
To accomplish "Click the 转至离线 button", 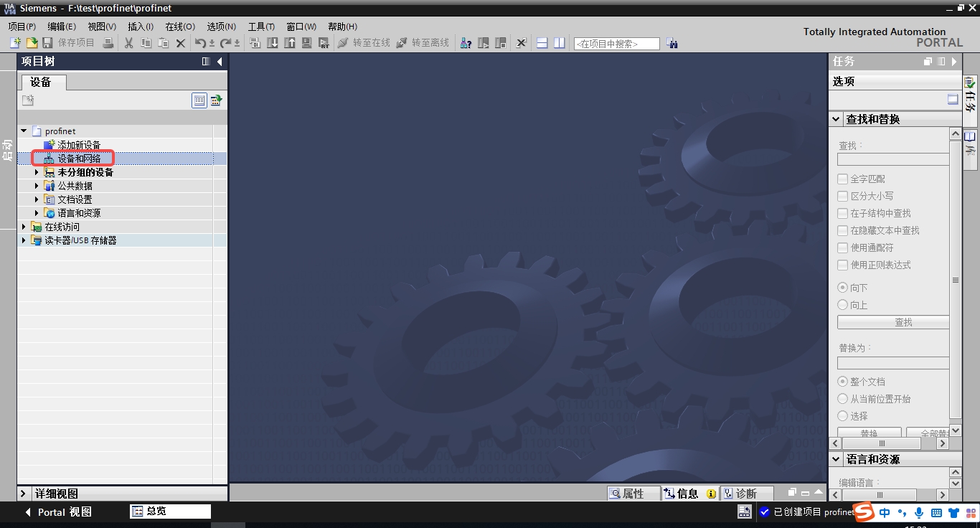I will tap(423, 43).
